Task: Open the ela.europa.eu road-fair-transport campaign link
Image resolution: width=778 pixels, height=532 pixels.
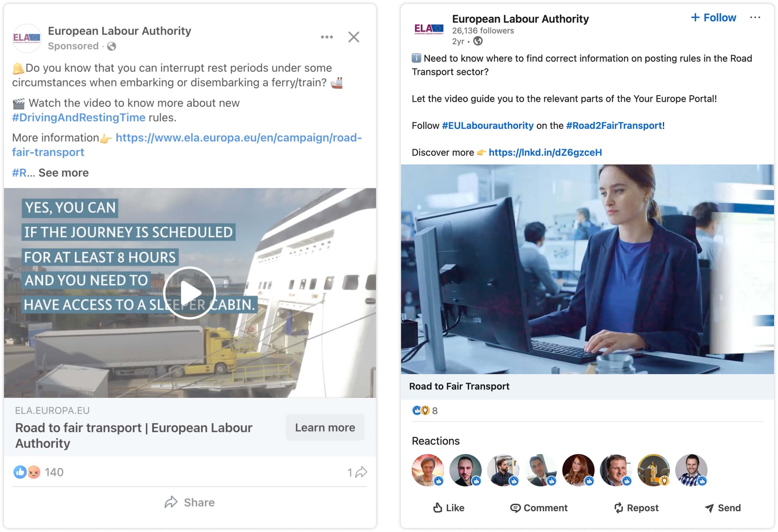Action: click(187, 145)
